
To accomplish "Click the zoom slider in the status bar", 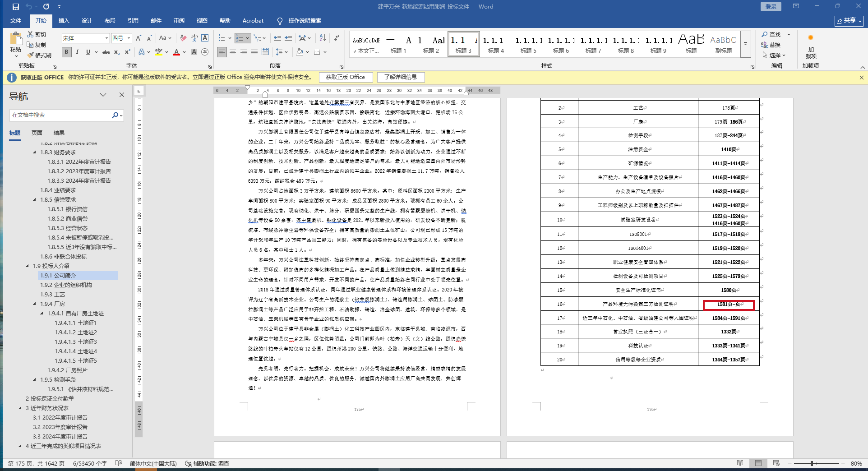I will (x=816, y=463).
